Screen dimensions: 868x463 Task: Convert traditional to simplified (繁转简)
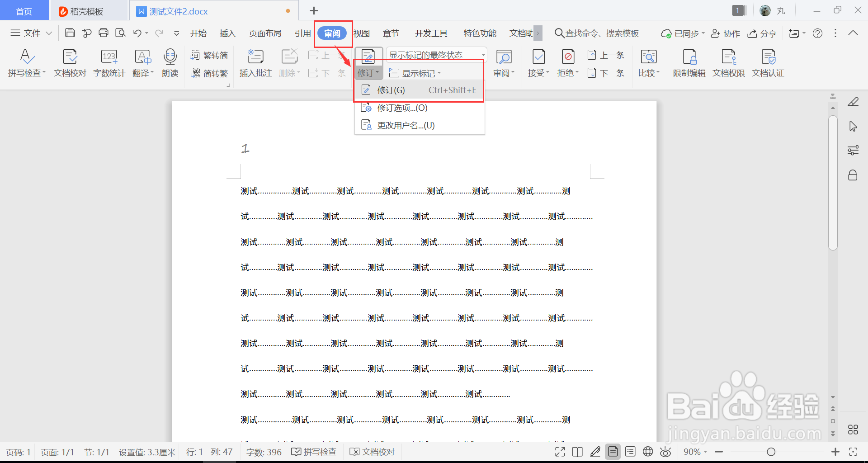click(209, 55)
